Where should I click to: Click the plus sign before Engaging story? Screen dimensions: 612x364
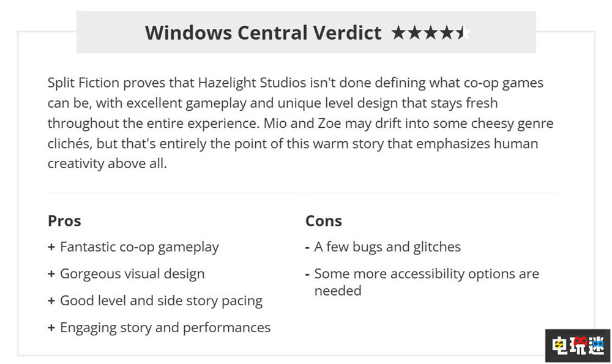[x=51, y=328]
